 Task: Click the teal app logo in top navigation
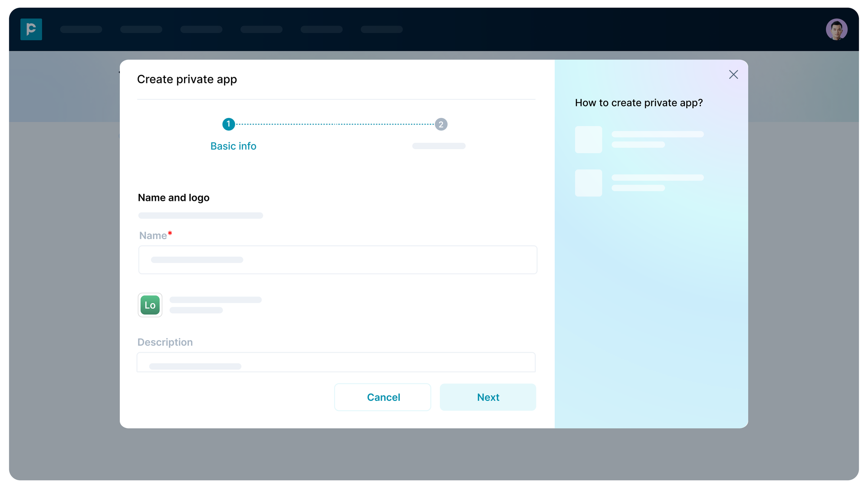click(x=31, y=29)
